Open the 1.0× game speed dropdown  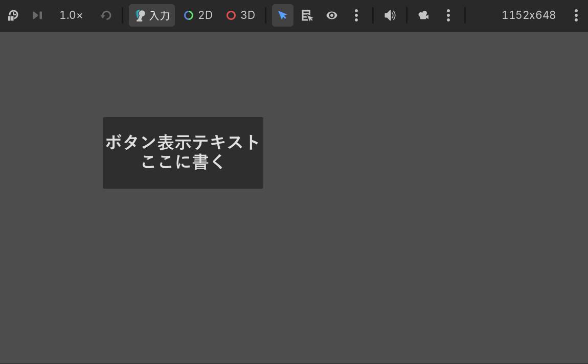[71, 15]
